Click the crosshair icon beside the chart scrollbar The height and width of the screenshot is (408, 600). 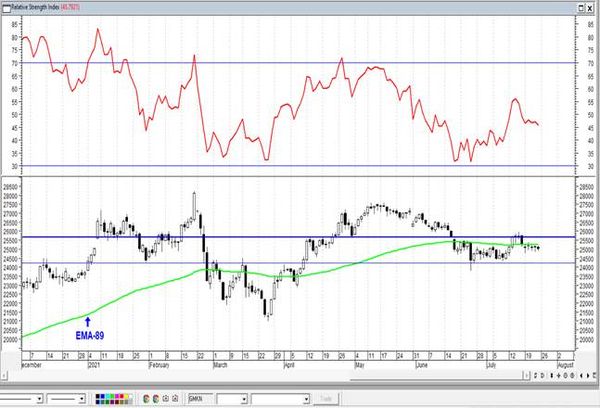[x=558, y=375]
